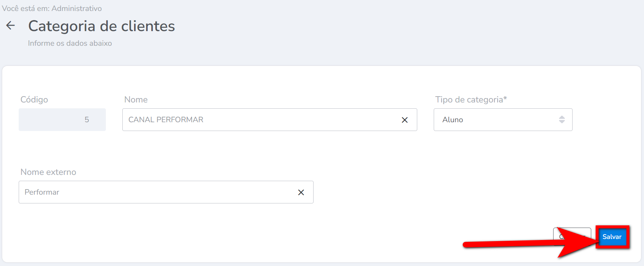This screenshot has height=266, width=644.
Task: Click the Nome label above the field
Action: click(x=136, y=100)
